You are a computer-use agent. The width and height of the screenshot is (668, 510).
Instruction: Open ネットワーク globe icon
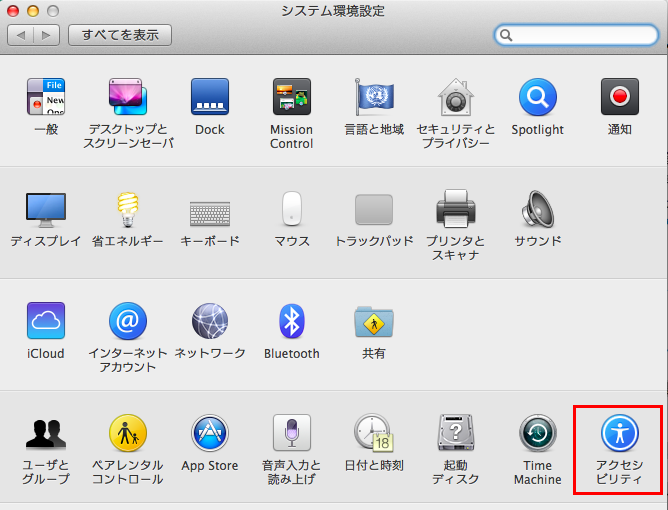[210, 320]
